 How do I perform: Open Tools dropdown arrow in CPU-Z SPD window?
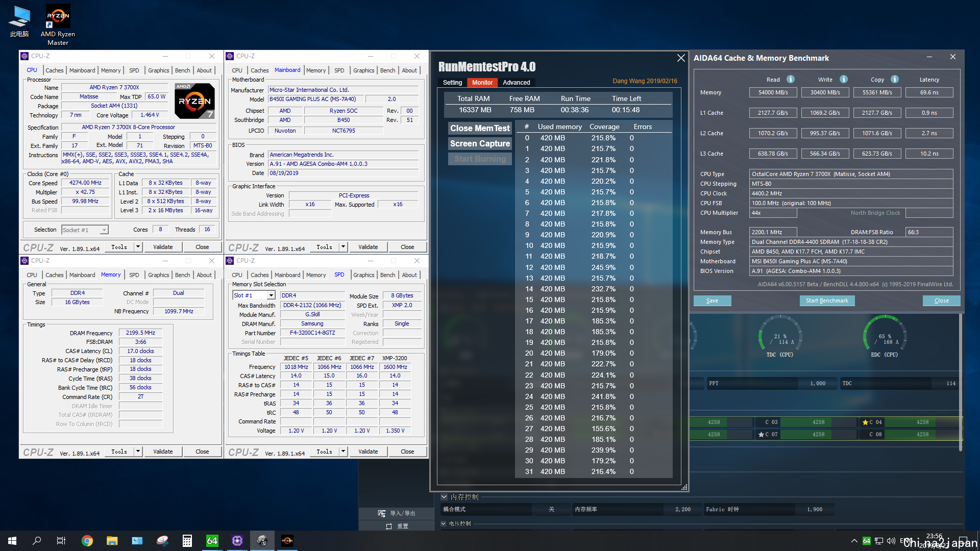pyautogui.click(x=343, y=452)
